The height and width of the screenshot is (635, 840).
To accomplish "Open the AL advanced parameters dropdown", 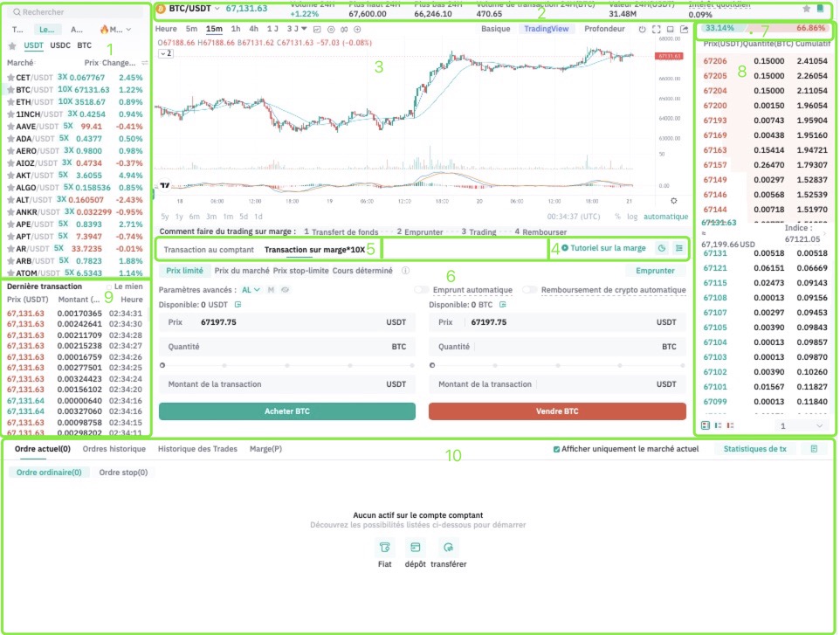I will point(251,290).
